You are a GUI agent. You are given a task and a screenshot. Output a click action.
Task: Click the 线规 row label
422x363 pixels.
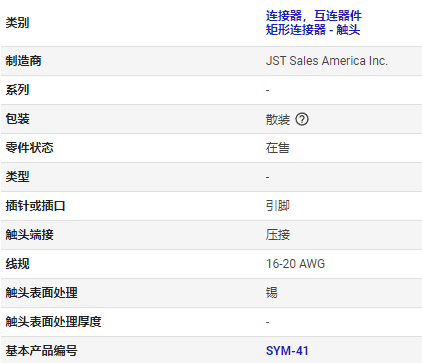[17, 264]
